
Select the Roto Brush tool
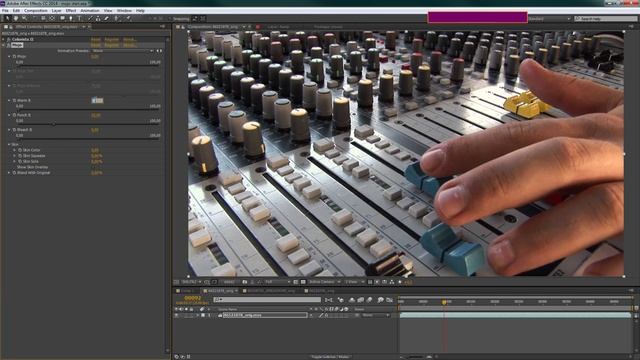click(117, 18)
